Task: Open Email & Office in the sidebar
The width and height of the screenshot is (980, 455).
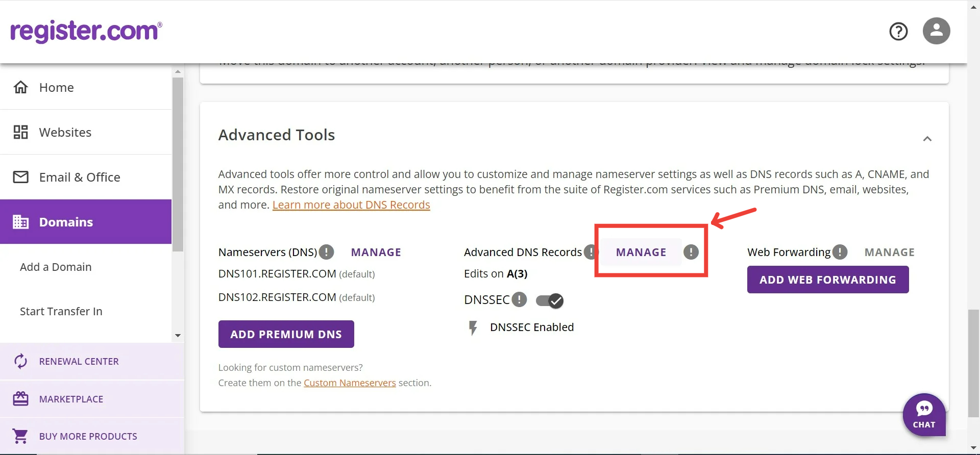Action: point(86,177)
